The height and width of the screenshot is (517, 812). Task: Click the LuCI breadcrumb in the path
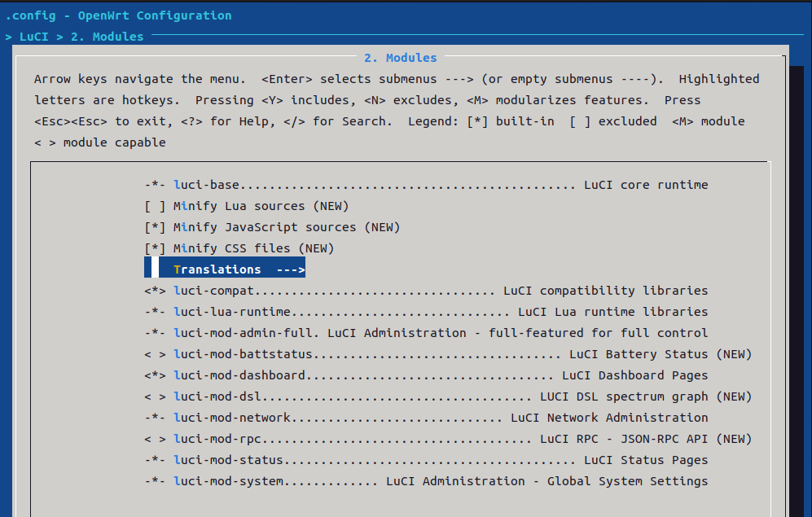click(34, 37)
